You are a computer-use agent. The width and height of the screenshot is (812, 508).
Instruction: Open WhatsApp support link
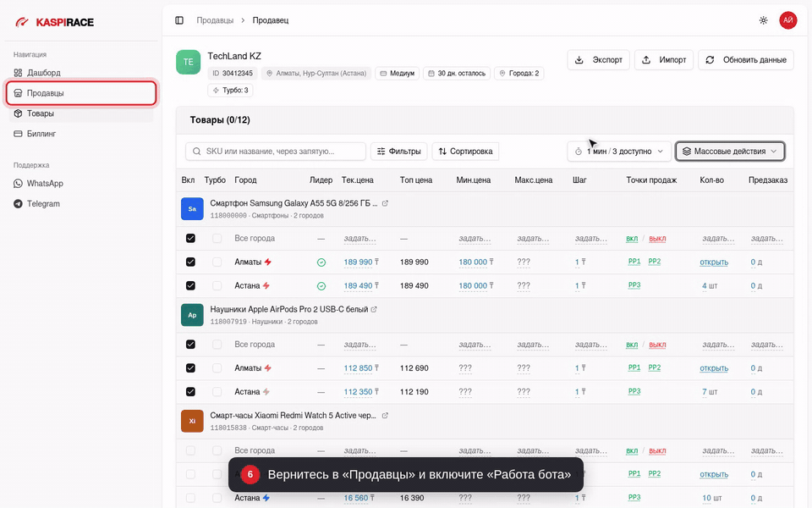(x=81, y=184)
